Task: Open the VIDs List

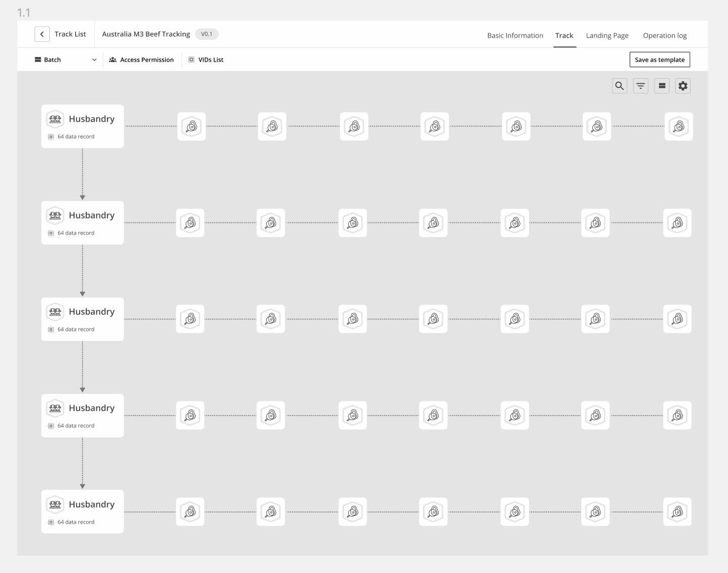Action: 206,60
